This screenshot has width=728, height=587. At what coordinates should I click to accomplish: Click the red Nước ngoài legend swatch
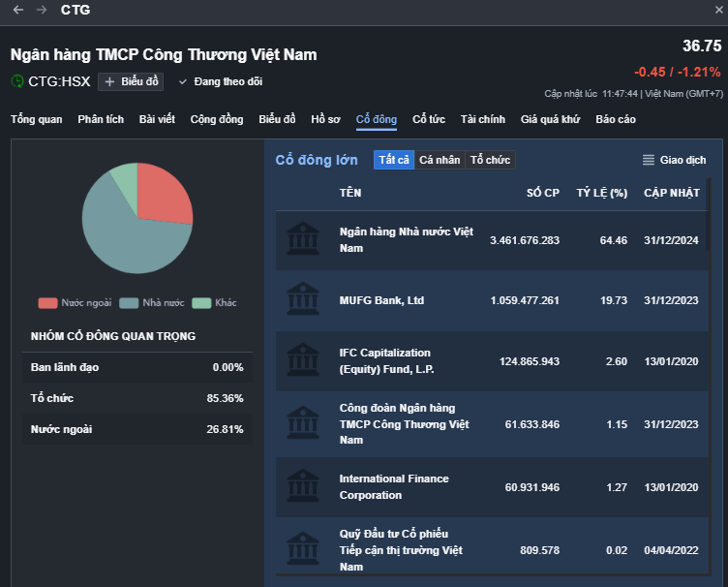pos(47,303)
